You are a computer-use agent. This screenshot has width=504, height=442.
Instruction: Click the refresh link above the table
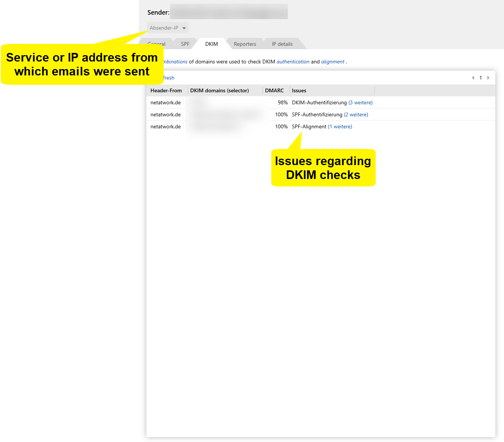click(x=169, y=78)
